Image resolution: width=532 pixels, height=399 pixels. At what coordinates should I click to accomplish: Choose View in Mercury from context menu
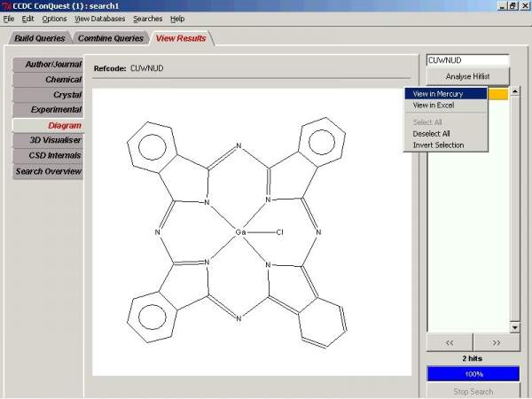[x=446, y=94]
